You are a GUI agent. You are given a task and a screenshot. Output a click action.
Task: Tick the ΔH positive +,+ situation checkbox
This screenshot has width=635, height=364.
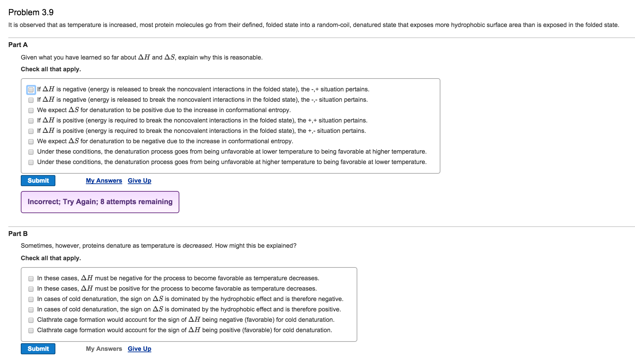[x=31, y=121]
